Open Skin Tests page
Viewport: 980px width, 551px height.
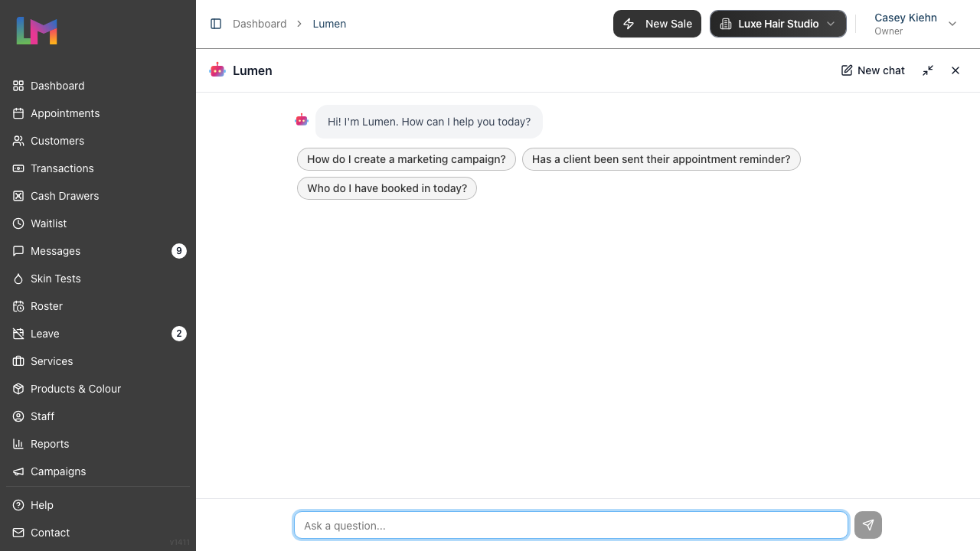(98, 279)
